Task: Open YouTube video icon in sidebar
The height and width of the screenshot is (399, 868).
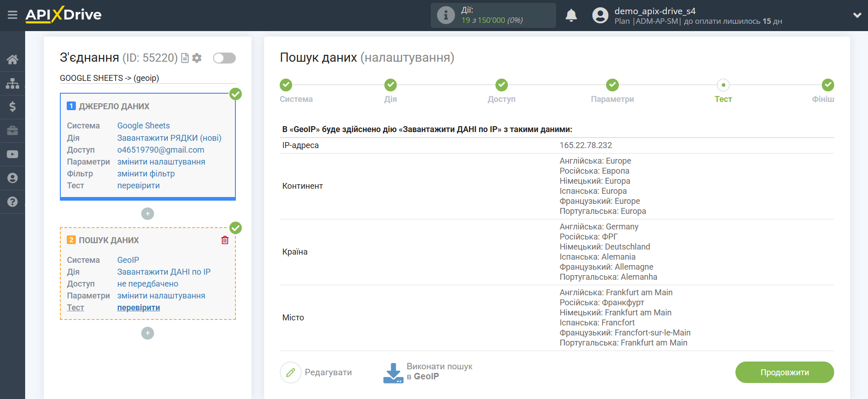Action: tap(12, 154)
